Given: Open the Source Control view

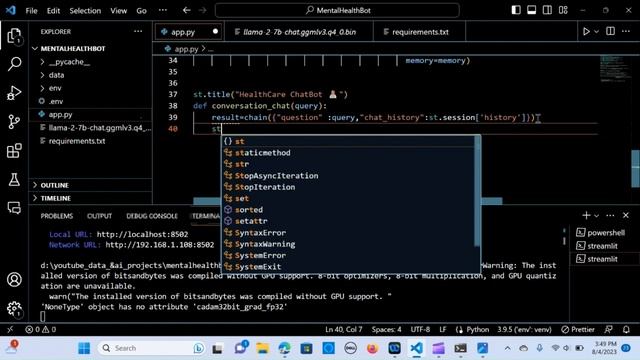Looking at the screenshot, I should click(14, 122).
